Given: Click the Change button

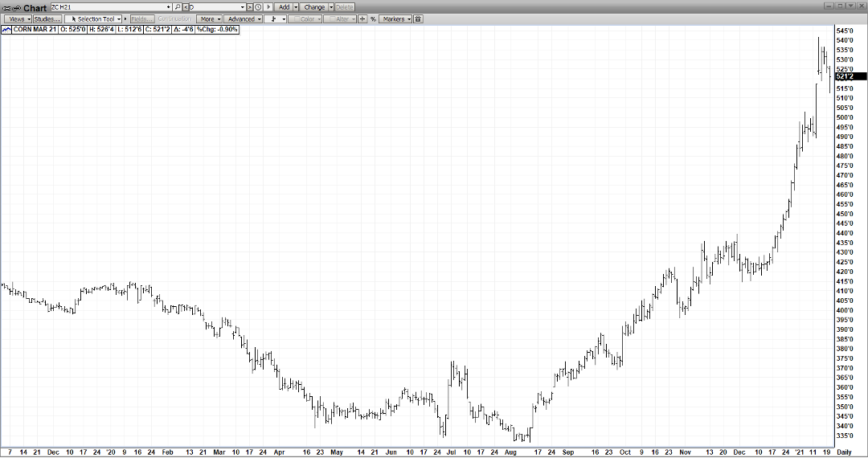Looking at the screenshot, I should (x=314, y=7).
